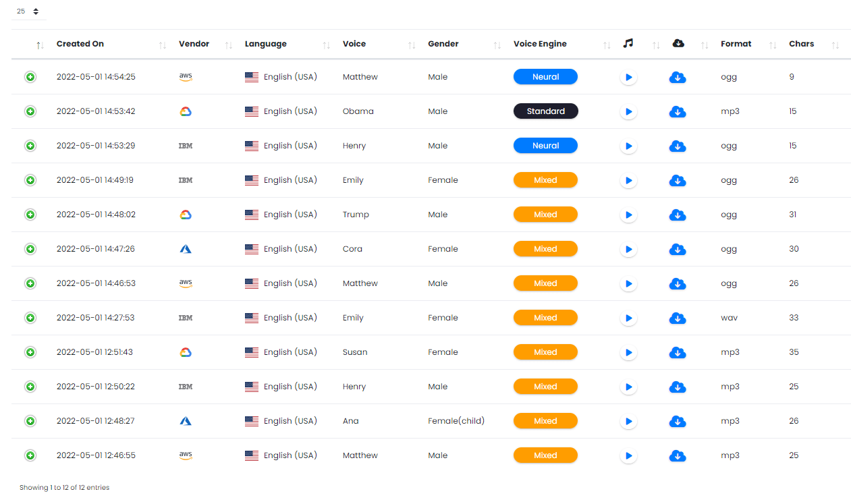Sort results by Voice Engine header
Screen dimensions: 851x504
pos(540,44)
